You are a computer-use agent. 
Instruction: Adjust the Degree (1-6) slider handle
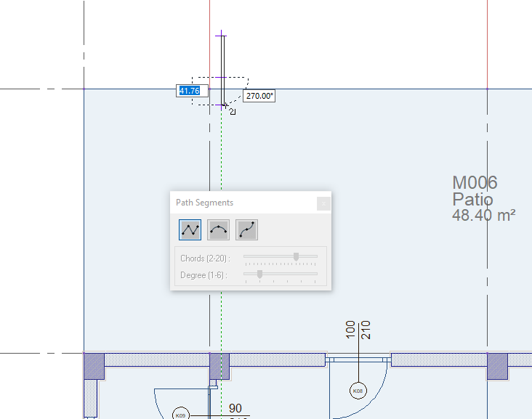(x=259, y=274)
